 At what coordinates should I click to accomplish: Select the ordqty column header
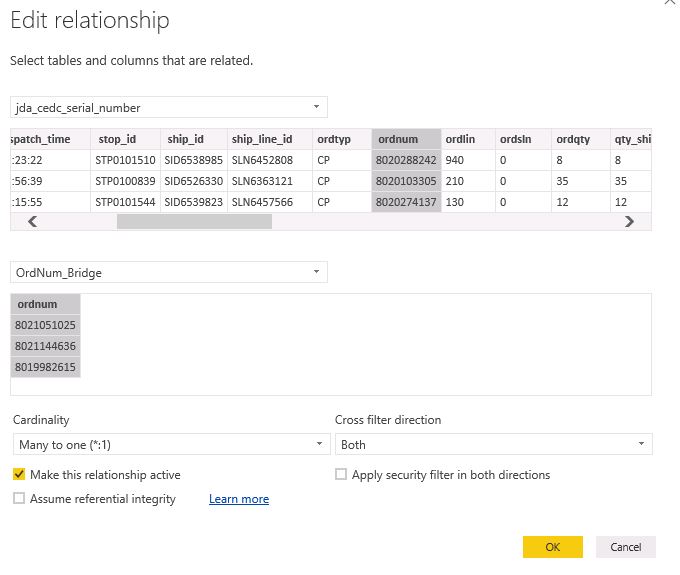pos(581,139)
